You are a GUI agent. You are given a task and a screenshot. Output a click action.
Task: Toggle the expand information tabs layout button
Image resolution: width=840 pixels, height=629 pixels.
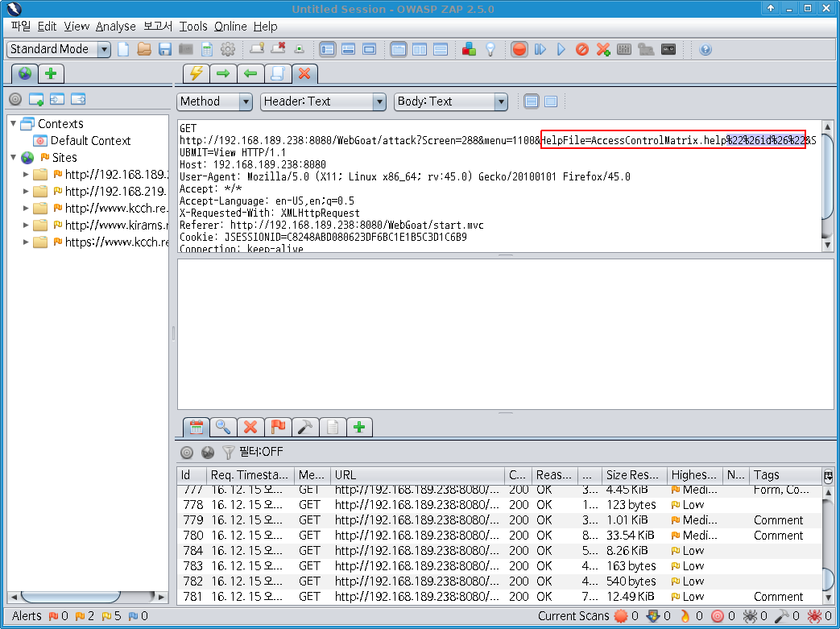[x=348, y=49]
